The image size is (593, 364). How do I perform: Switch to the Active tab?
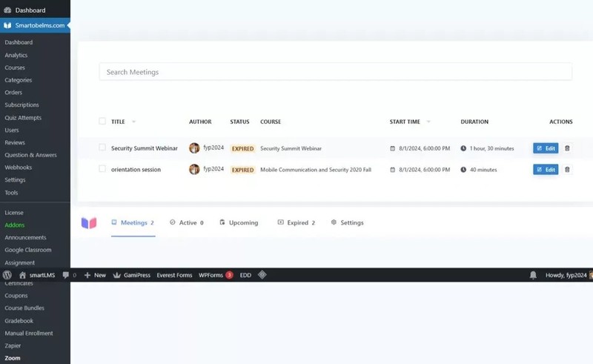click(187, 223)
